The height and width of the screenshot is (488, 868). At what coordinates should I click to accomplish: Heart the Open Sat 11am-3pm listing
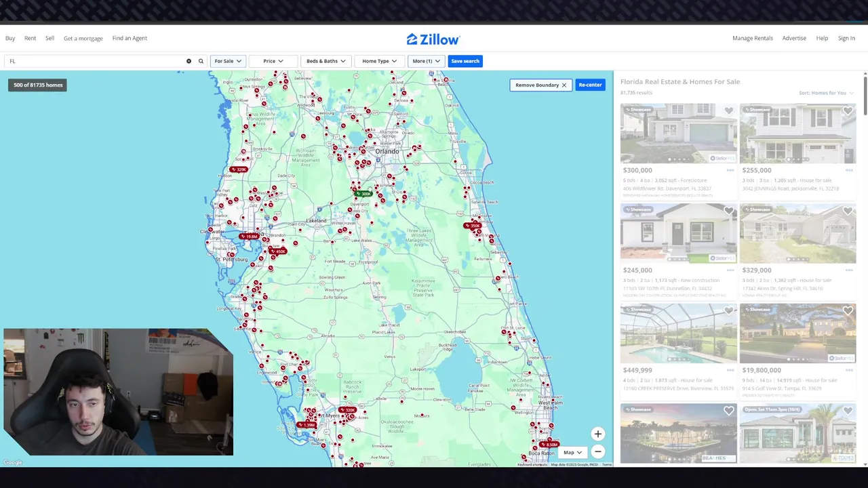point(848,411)
